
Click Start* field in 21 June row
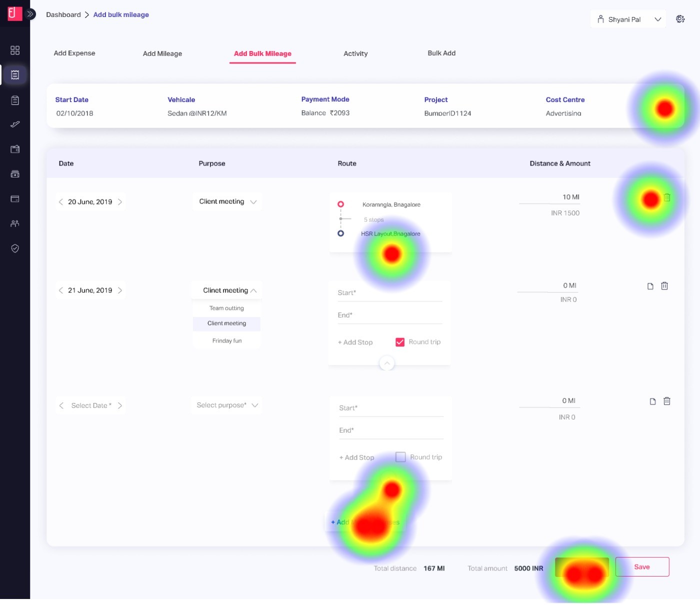(390, 293)
